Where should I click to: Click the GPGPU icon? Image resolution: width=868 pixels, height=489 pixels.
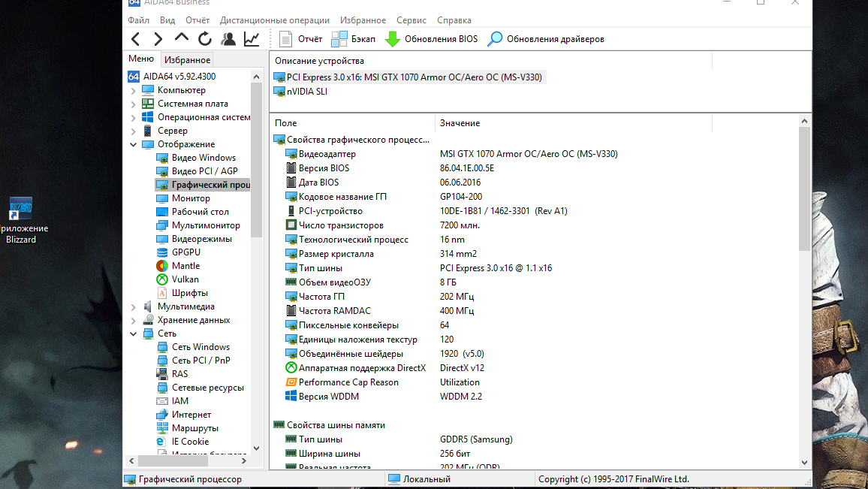tap(162, 252)
